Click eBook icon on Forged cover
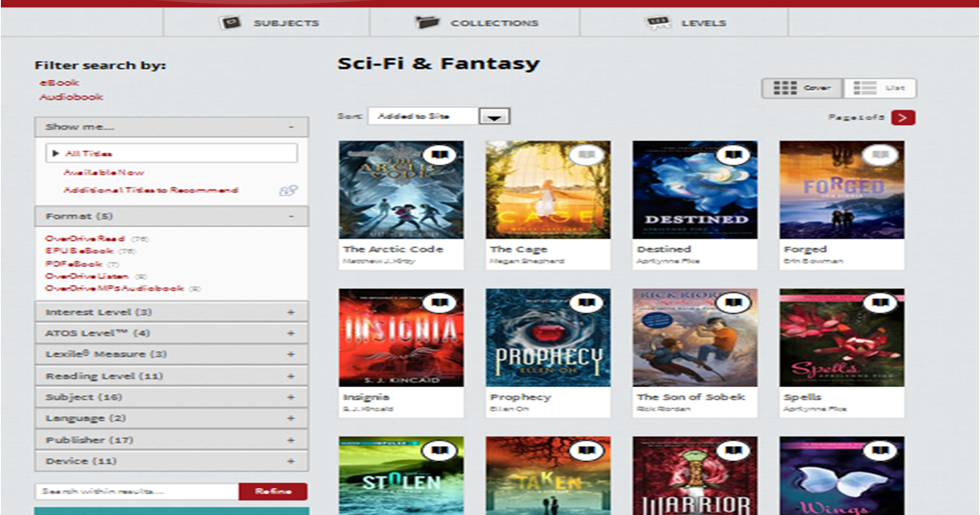 [x=881, y=154]
